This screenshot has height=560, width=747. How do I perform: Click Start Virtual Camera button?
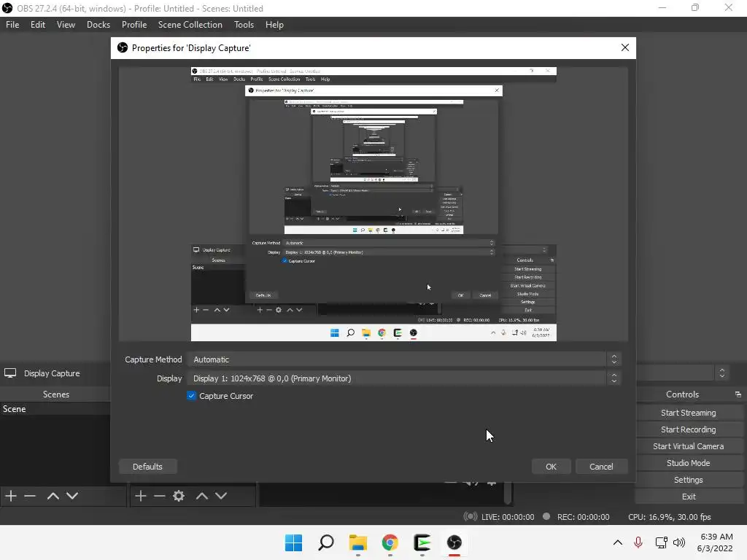coord(689,446)
